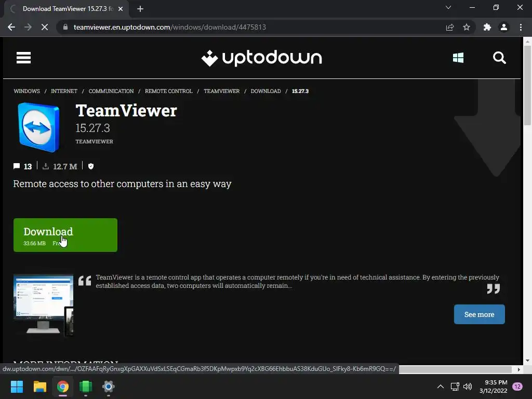Open File Explorer from taskbar
This screenshot has height=399, width=532.
coord(39,387)
